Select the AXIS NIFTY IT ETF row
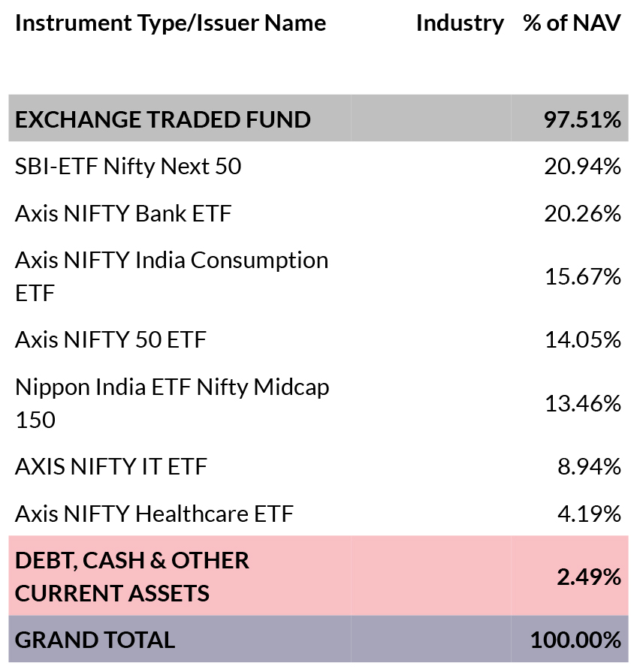This screenshot has height=672, width=634. tap(318, 466)
